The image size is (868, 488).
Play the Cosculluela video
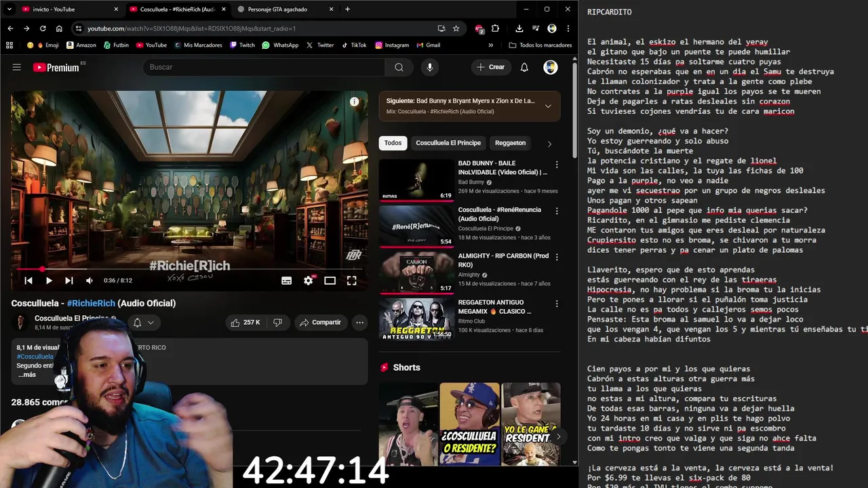click(49, 281)
